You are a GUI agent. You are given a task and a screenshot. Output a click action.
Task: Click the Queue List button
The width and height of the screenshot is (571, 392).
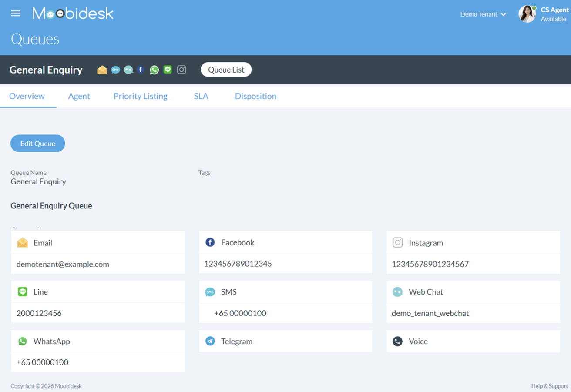(x=226, y=70)
